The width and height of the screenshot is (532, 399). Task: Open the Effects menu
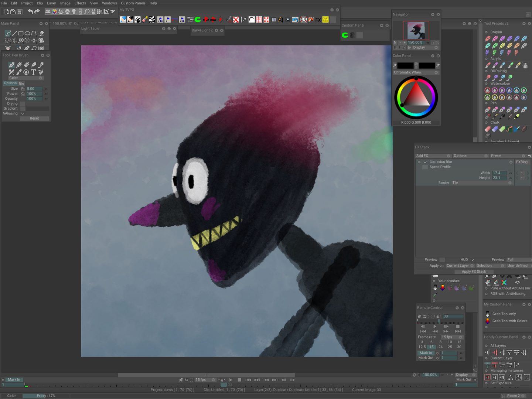click(x=80, y=3)
